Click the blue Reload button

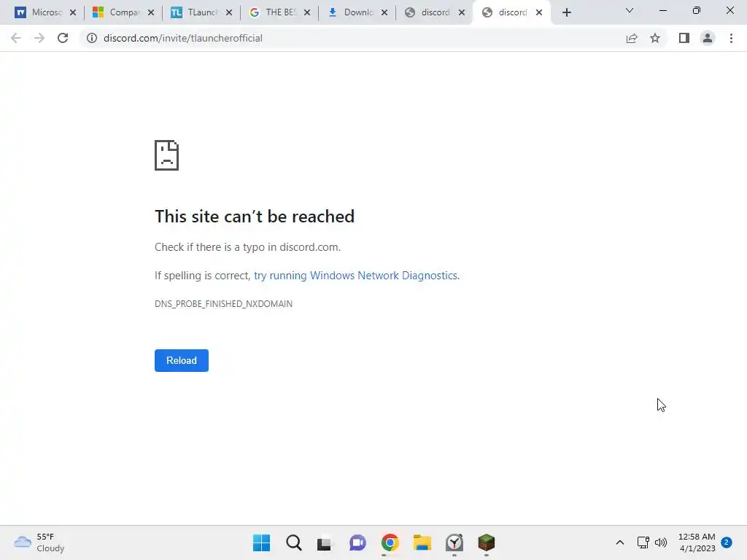click(182, 360)
